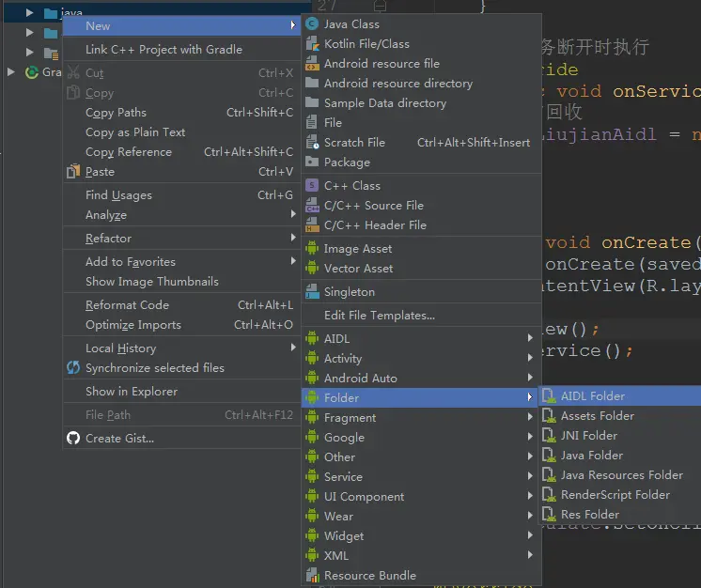Choose Optimize Imports
Viewport: 701px width, 588px height.
tap(181, 325)
